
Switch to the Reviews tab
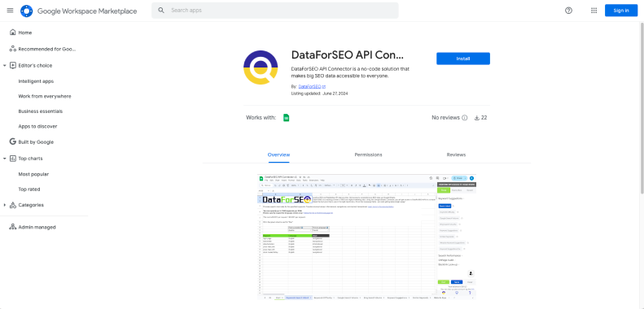pyautogui.click(x=456, y=154)
